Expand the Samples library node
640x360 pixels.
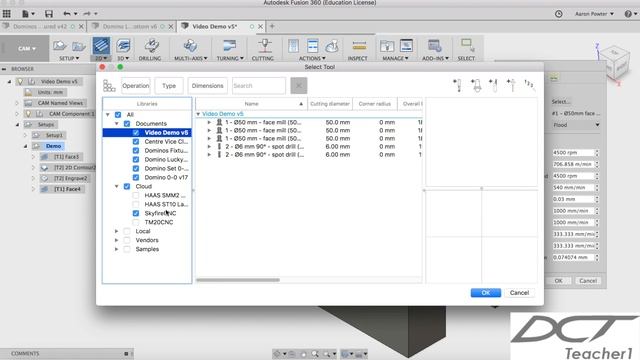(117, 249)
